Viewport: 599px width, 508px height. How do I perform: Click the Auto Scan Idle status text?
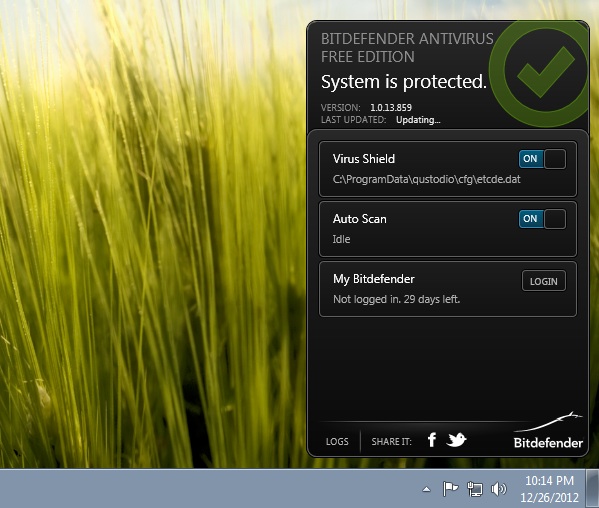341,239
